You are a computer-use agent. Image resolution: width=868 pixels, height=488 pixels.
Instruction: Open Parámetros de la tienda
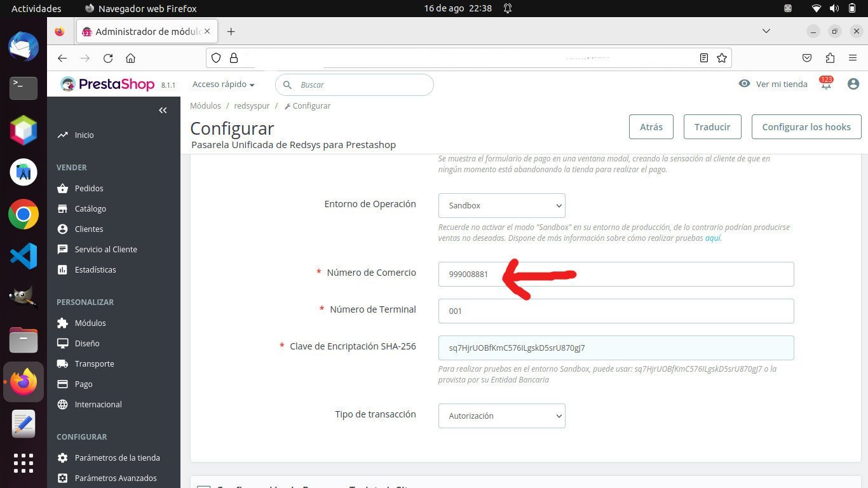pos(117,457)
